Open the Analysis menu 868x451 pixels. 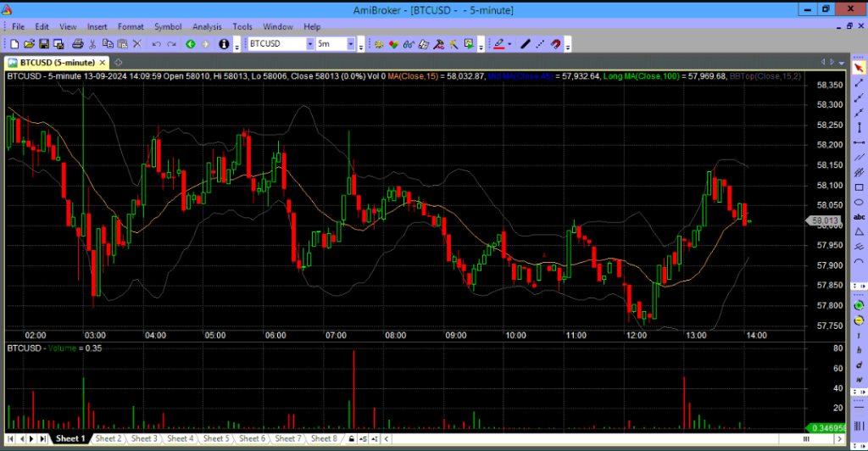coord(207,26)
